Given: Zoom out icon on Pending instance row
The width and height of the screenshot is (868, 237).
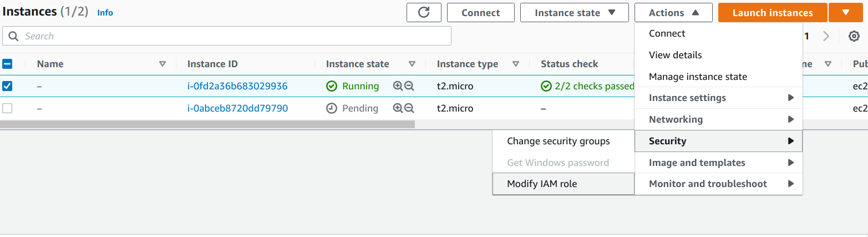Looking at the screenshot, I should tap(409, 108).
